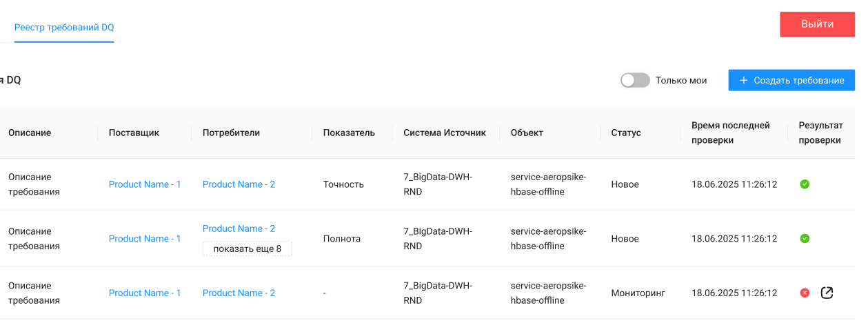Open external link icon in Мониторинг row
This screenshot has width=868, height=321.
point(827,293)
